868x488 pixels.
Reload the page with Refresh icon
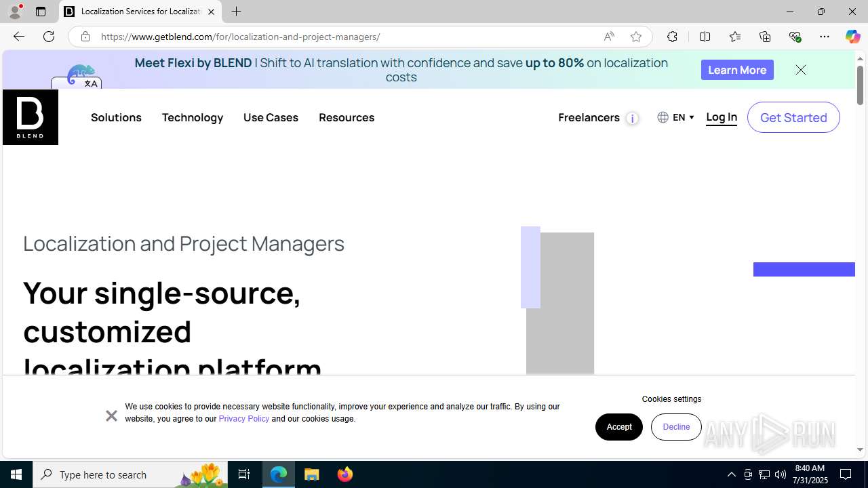coord(49,37)
